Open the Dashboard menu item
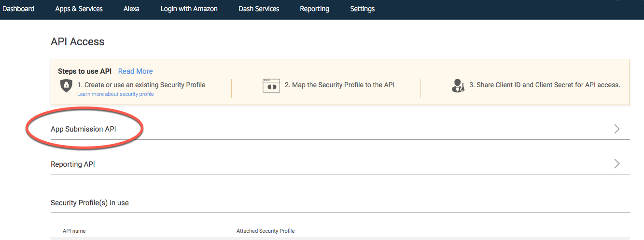This screenshot has height=240, width=644. [x=18, y=9]
